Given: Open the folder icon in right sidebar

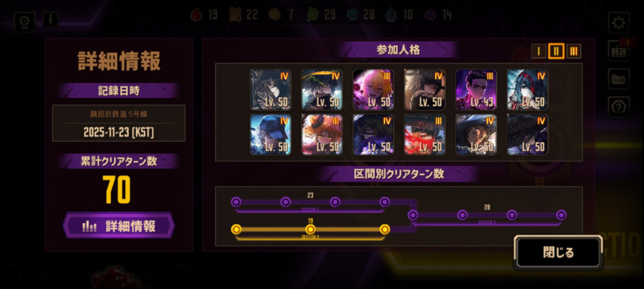Looking at the screenshot, I should point(619,79).
